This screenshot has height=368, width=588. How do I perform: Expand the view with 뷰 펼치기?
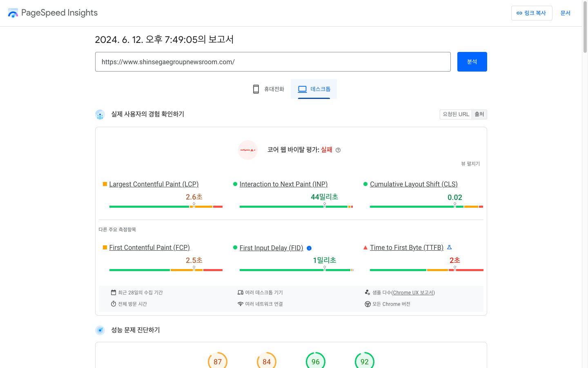tap(470, 164)
